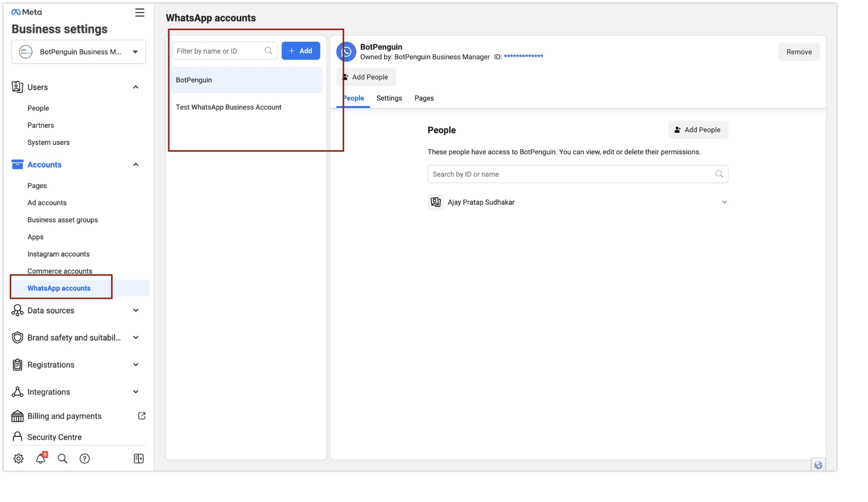Click the BotPenguin WhatsApp avatar icon

(347, 52)
